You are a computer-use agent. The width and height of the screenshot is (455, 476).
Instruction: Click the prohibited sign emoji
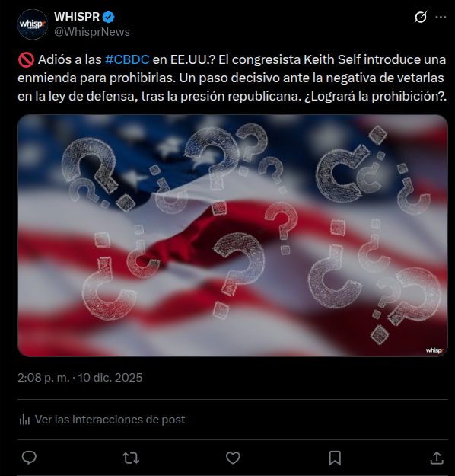(26, 60)
